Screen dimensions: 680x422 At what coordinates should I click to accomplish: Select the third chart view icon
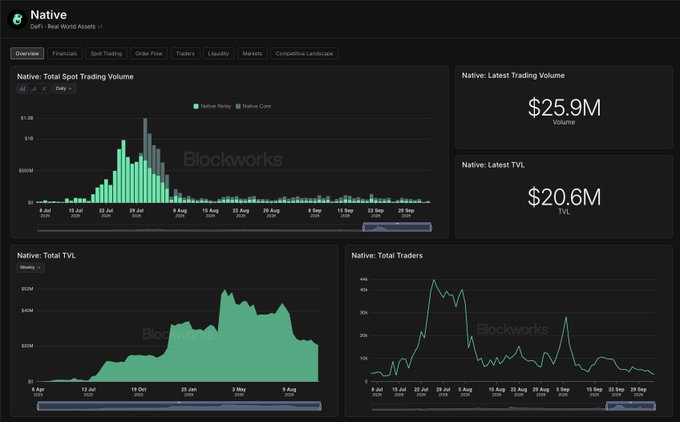[x=44, y=88]
